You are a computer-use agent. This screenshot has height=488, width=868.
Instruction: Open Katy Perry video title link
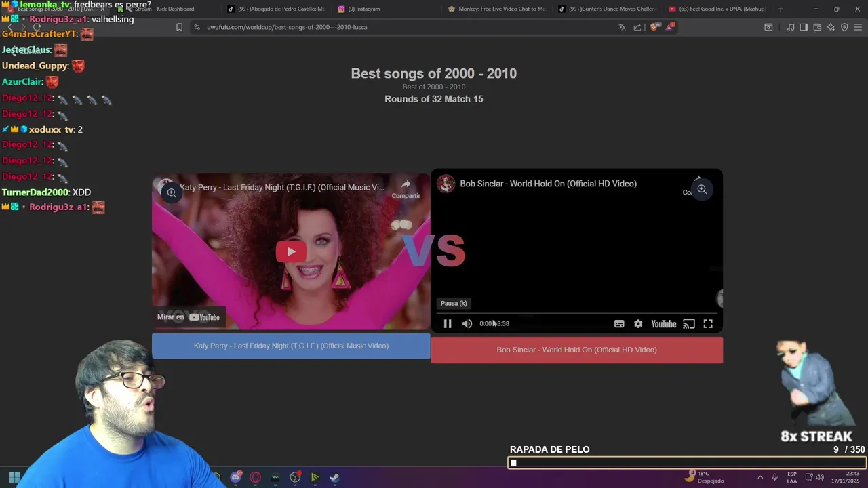pyautogui.click(x=282, y=188)
